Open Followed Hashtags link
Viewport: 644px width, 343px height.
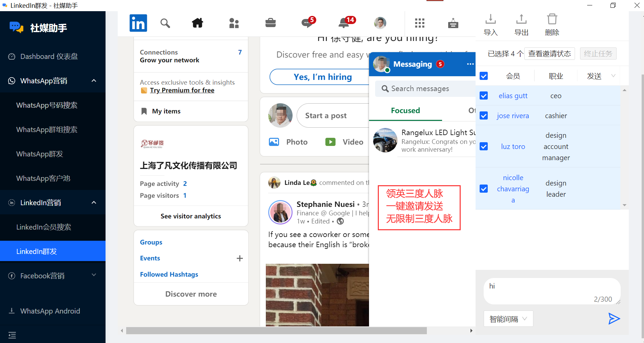click(169, 274)
